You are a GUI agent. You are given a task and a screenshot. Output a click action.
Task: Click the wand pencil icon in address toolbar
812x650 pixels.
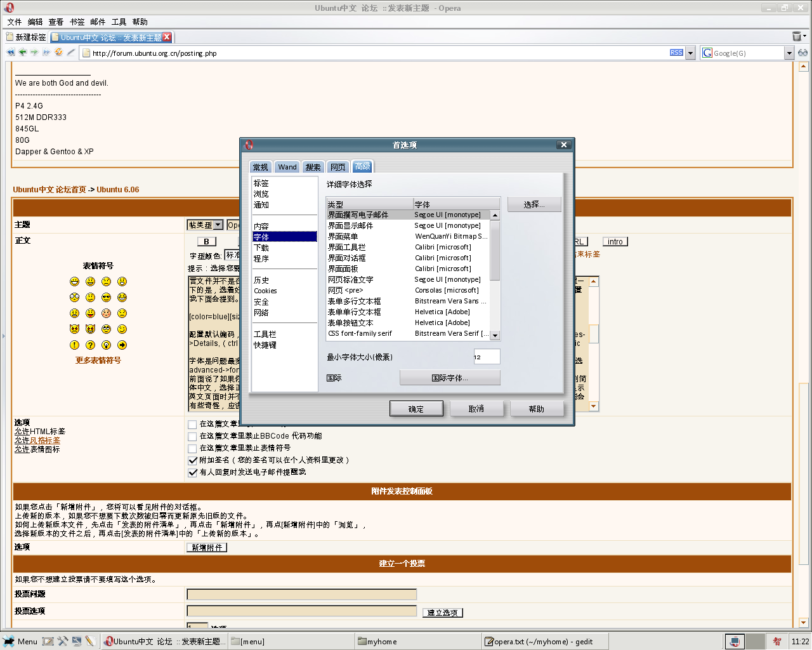[71, 53]
